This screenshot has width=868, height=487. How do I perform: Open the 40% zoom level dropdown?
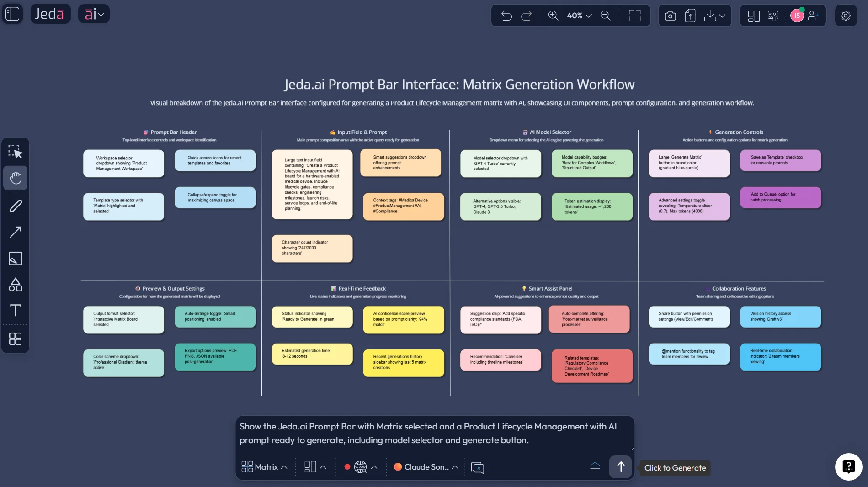pos(579,16)
